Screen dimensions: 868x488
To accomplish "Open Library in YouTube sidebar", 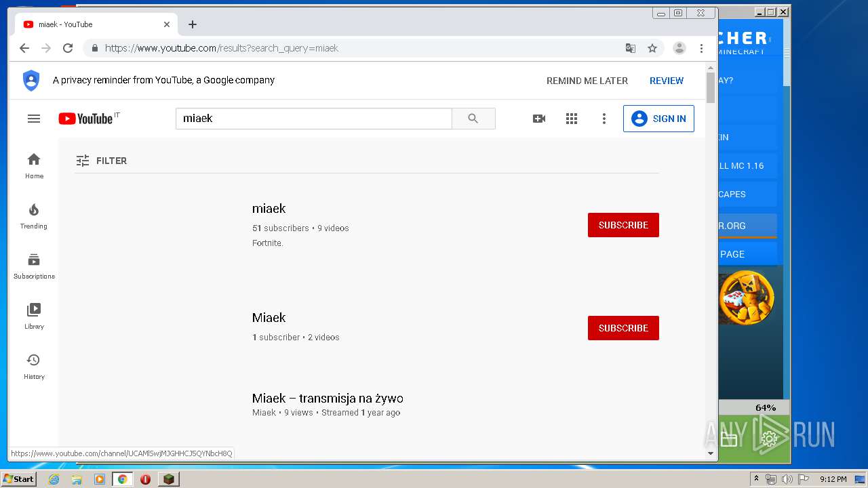I will [x=34, y=317].
